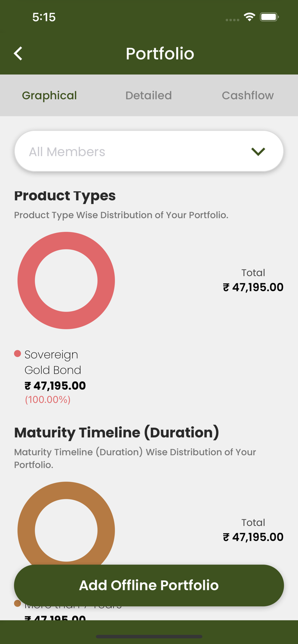Select the Sovereign Gold Bond percentage (100.00%)
298x644 pixels.
pos(47,400)
